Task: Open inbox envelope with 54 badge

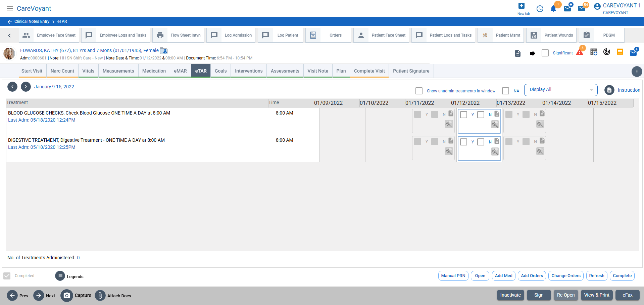Action: (582, 8)
